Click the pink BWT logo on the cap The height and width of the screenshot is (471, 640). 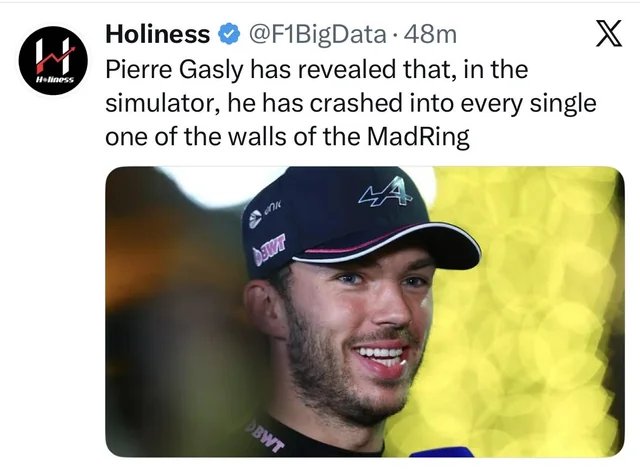[x=269, y=249]
